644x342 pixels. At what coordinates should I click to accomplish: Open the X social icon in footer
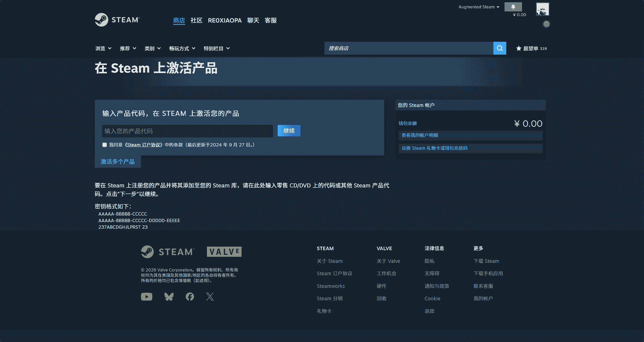210,296
